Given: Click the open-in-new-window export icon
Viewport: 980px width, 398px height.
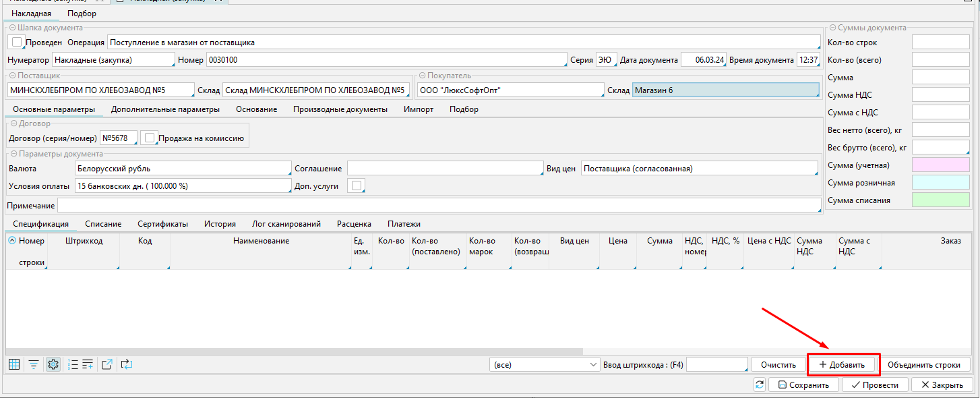Looking at the screenshot, I should coord(107,364).
